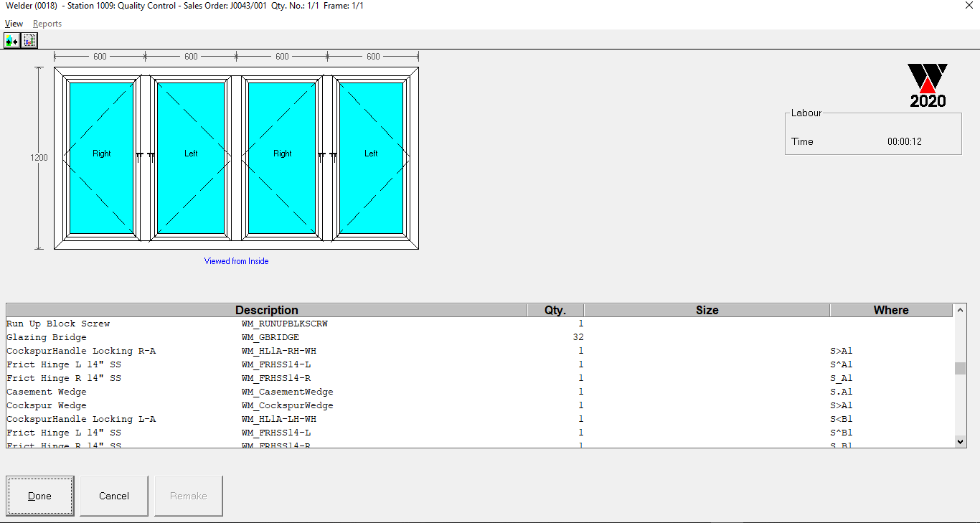Click the Qty. column header

coord(555,310)
